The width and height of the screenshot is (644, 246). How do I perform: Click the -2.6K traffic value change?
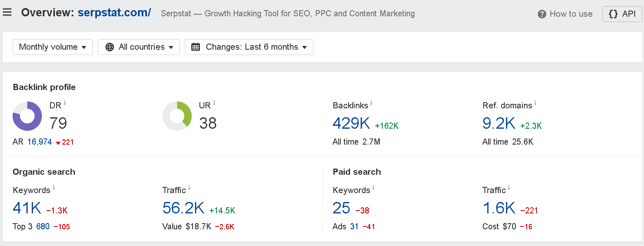pos(225,227)
